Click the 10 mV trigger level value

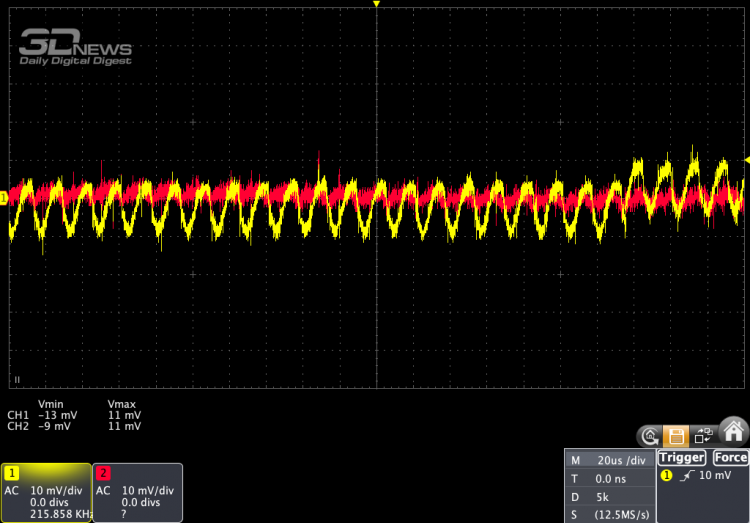pyautogui.click(x=714, y=475)
